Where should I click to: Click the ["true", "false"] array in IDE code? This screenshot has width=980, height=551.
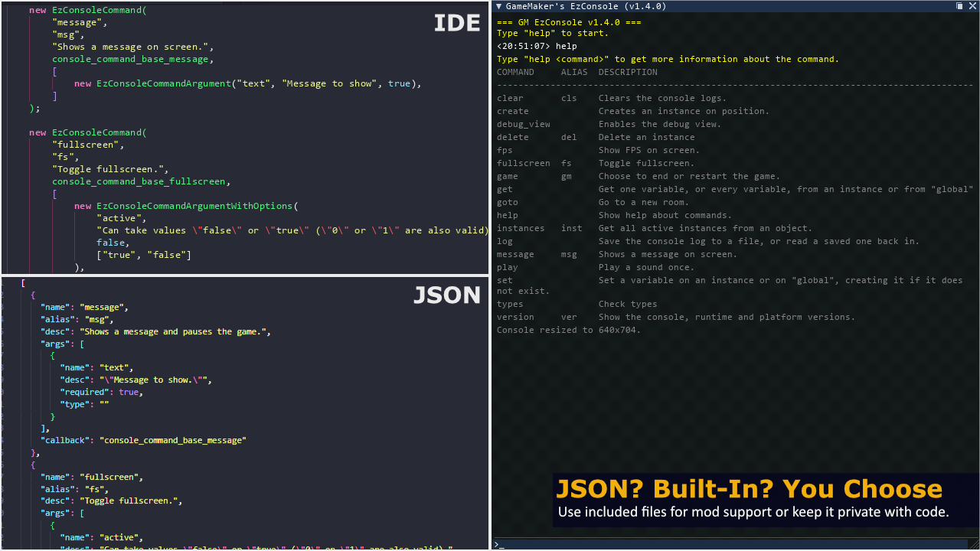[144, 255]
